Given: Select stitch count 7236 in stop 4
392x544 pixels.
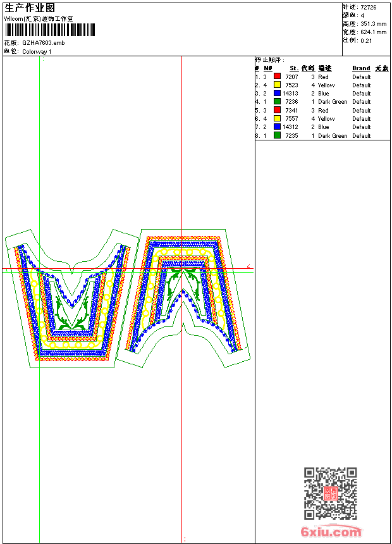Looking at the screenshot, I should pyautogui.click(x=291, y=102).
